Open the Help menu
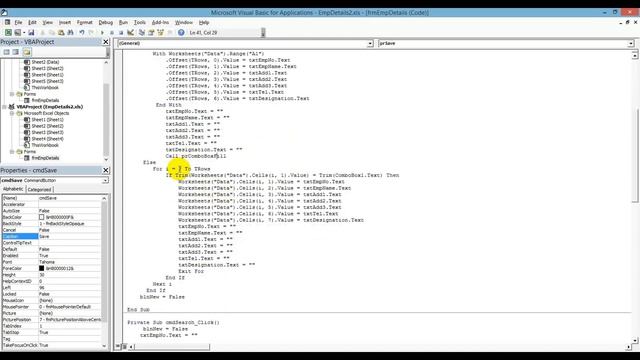This screenshot has width=640, height=360. [204, 22]
